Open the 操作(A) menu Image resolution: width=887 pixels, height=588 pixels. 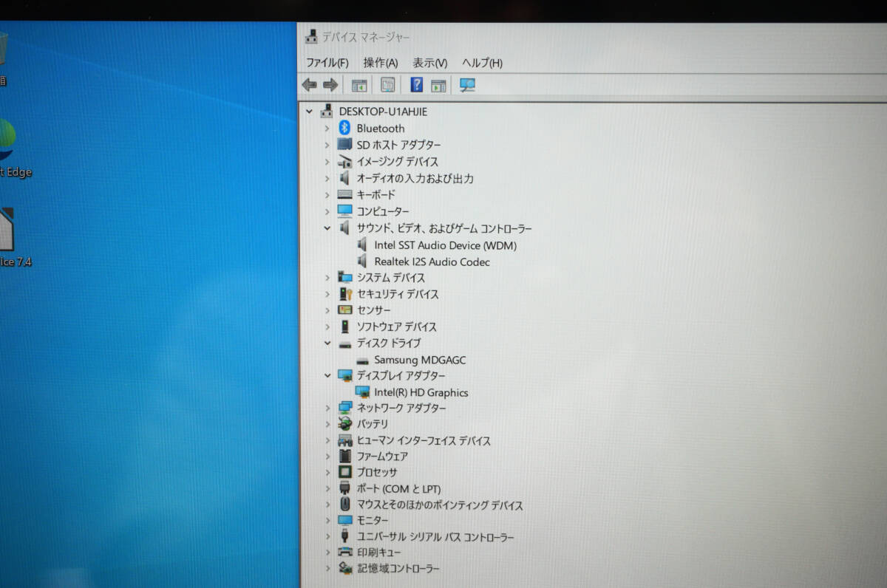coord(381,63)
